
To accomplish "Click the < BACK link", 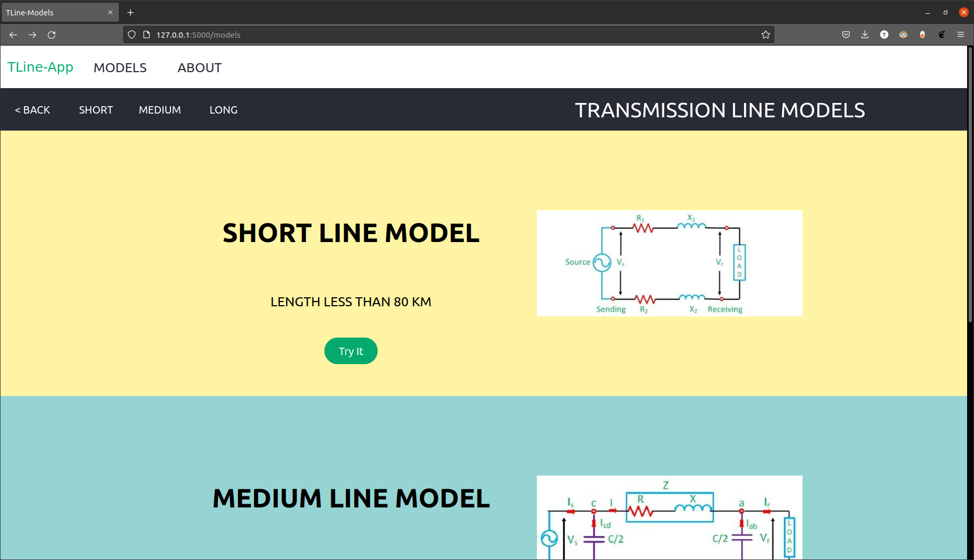I will click(32, 110).
